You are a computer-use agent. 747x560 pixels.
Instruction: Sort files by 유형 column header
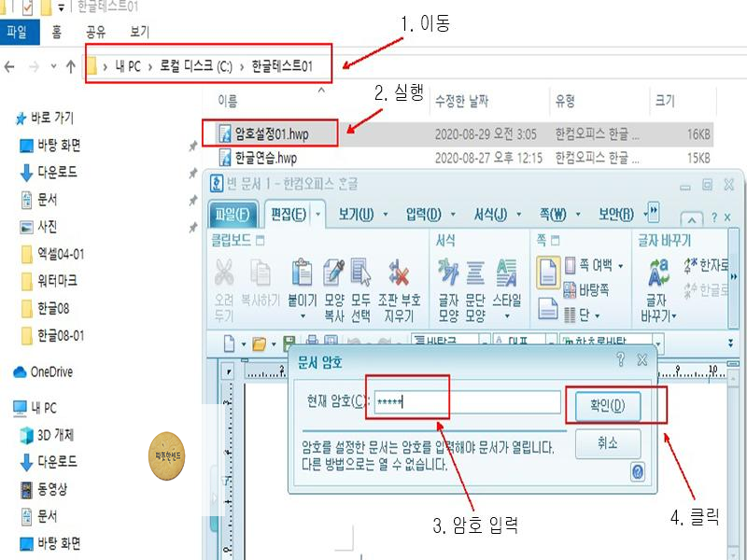(x=565, y=101)
